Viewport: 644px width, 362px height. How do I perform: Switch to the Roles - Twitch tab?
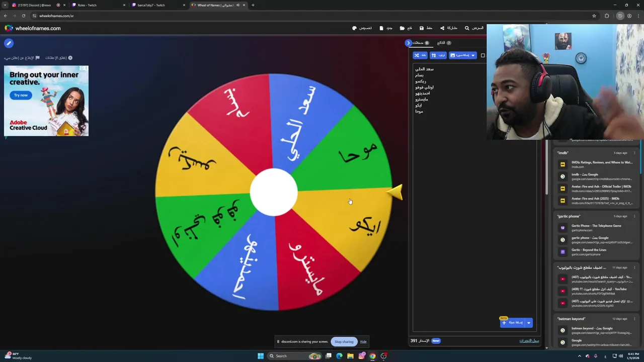98,5
